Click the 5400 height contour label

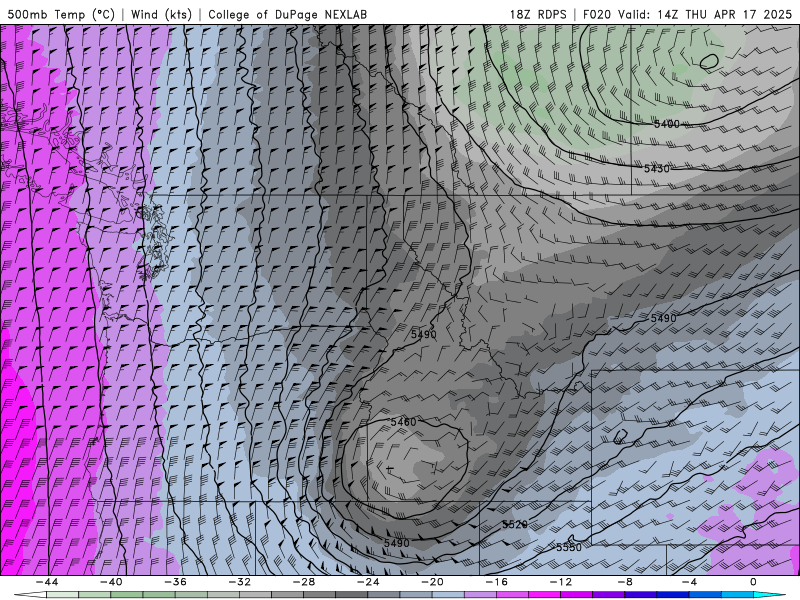(x=667, y=124)
